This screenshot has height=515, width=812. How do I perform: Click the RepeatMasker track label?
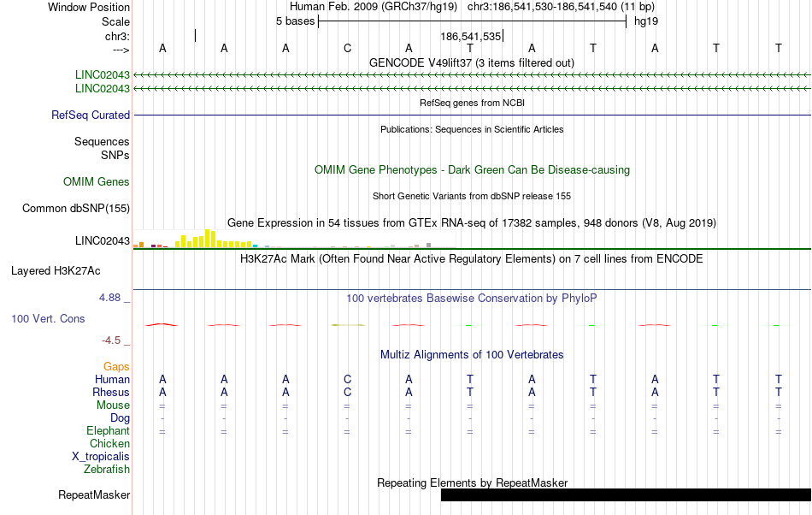[94, 494]
